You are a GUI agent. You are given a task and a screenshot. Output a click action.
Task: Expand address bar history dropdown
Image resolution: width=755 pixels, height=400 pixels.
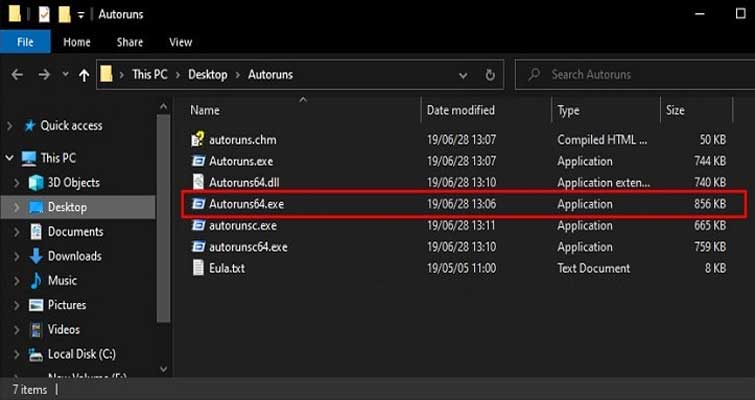[463, 75]
